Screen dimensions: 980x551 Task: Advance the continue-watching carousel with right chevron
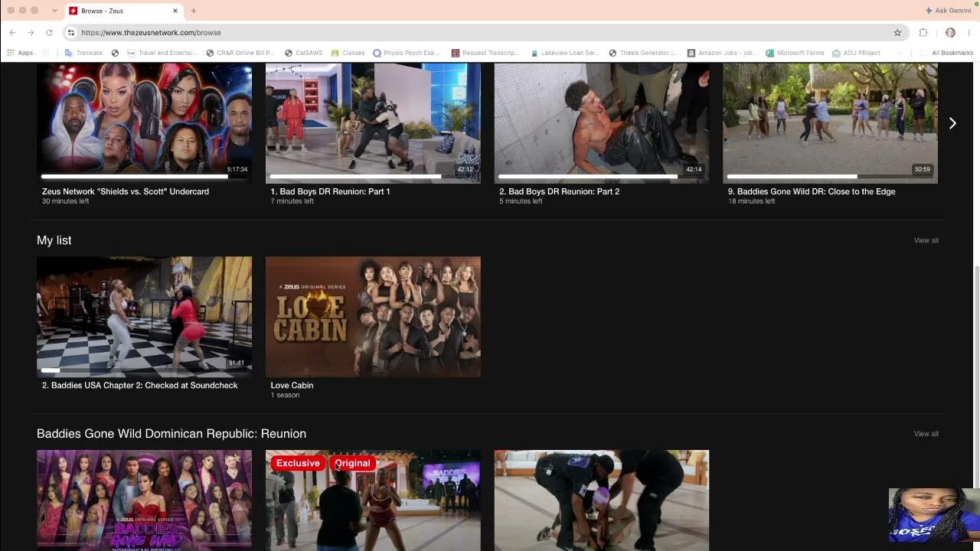952,123
